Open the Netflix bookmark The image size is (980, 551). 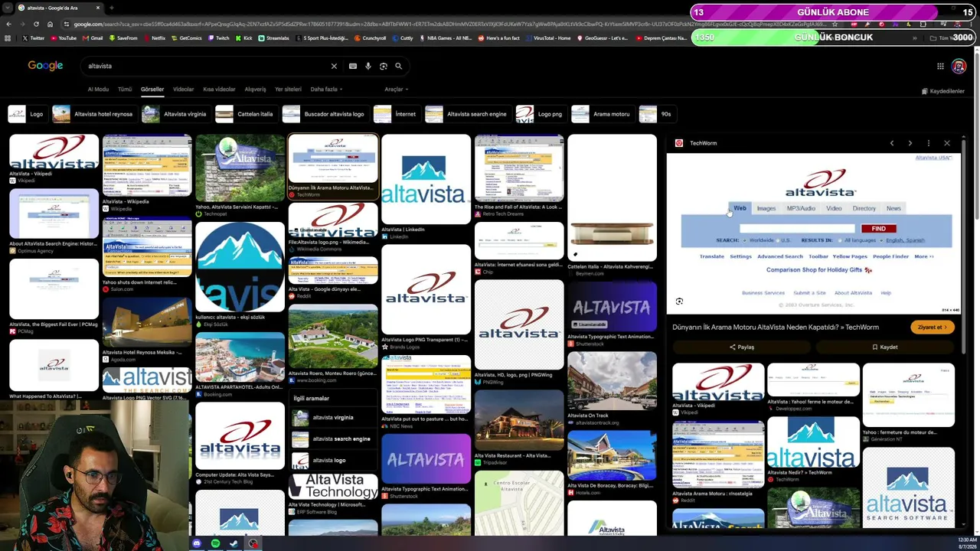point(154,38)
